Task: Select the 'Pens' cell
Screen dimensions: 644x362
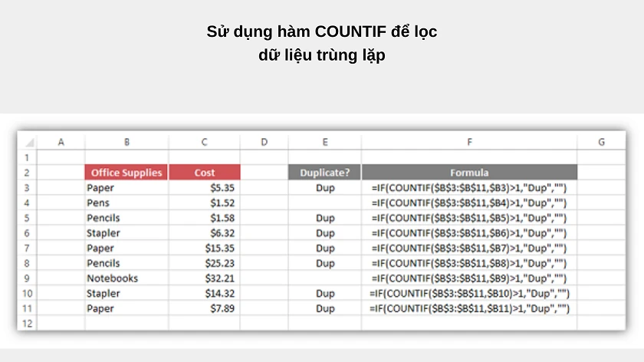Action: 127,202
